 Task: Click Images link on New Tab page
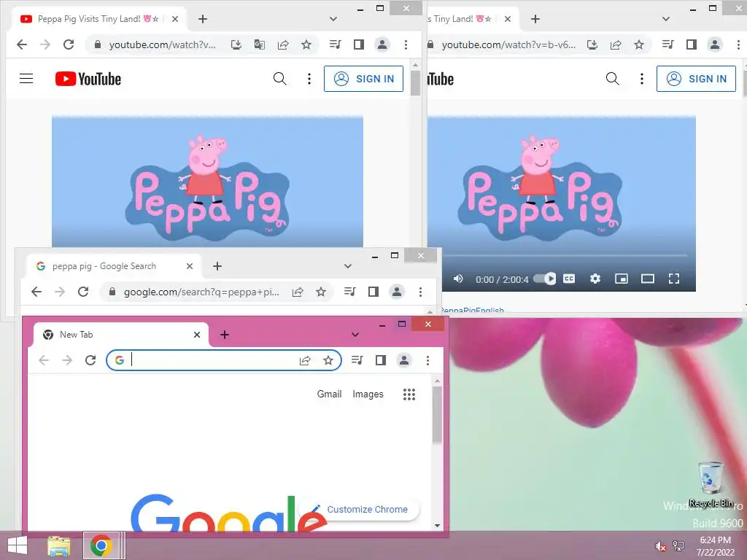click(x=368, y=394)
